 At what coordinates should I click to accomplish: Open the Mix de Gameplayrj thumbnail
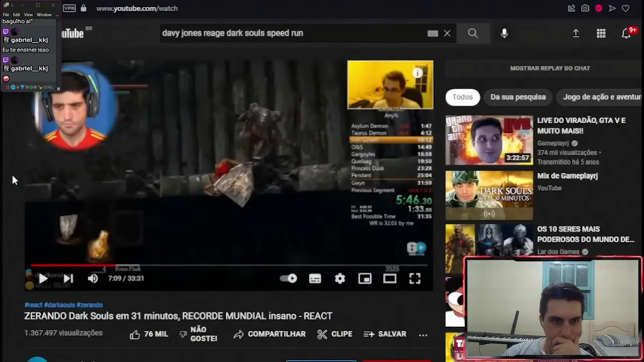tap(489, 196)
